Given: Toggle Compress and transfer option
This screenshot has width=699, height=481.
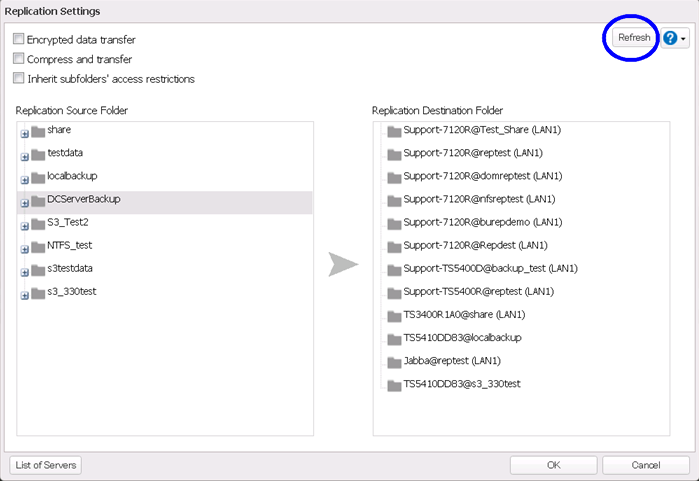Looking at the screenshot, I should pos(19,59).
